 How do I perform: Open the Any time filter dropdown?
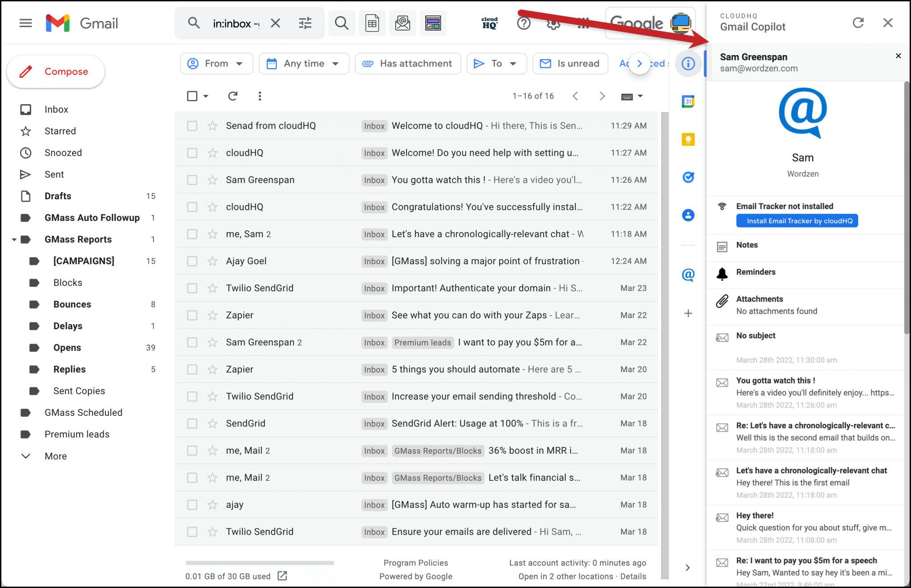[x=304, y=64]
